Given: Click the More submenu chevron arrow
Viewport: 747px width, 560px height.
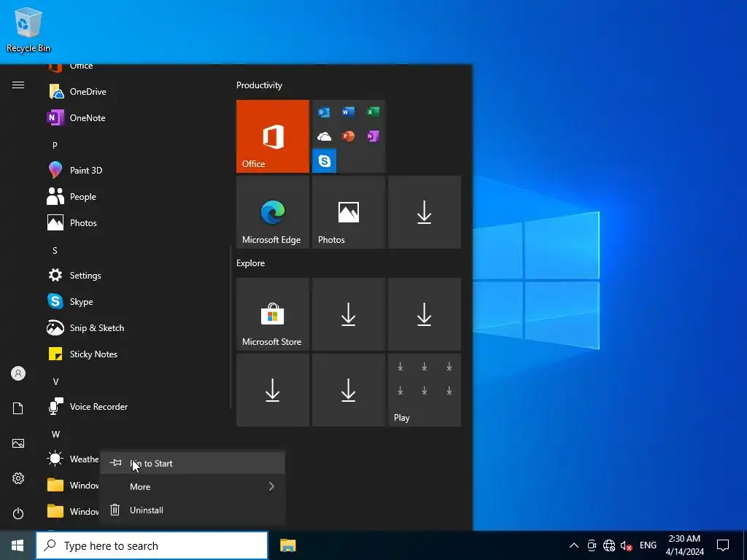Looking at the screenshot, I should [271, 486].
